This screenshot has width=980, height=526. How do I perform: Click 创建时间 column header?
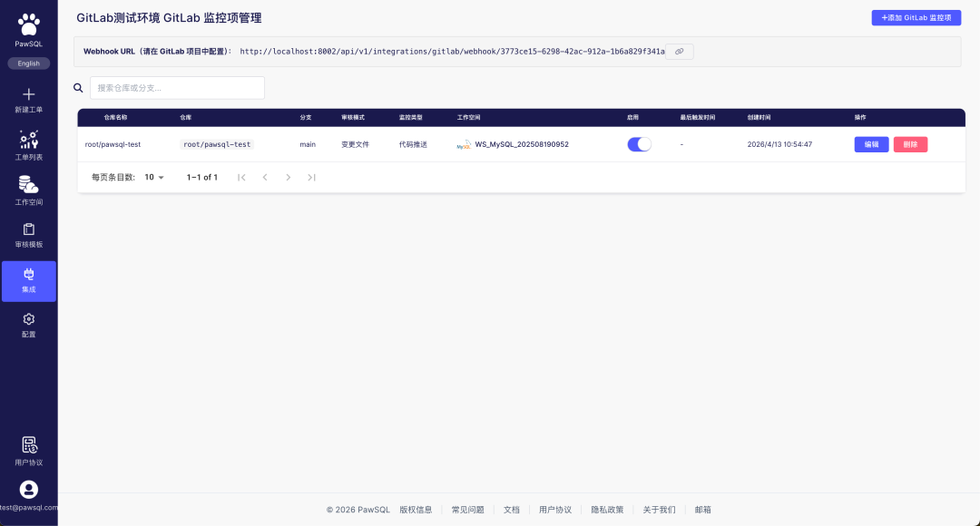coord(759,118)
